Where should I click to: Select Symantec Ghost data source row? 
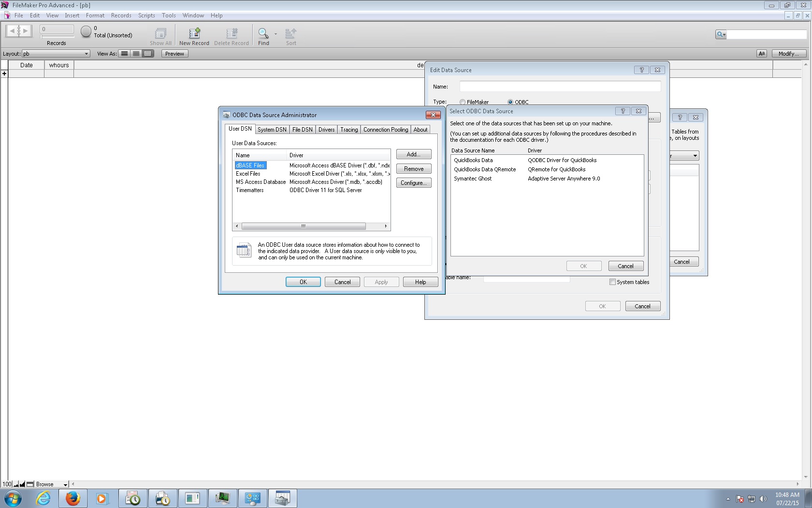(x=547, y=179)
